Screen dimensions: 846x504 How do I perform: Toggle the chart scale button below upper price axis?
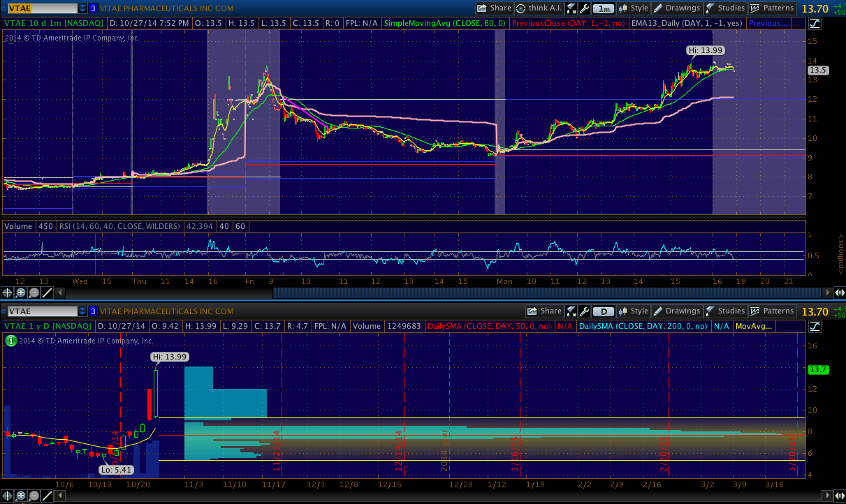(815, 23)
